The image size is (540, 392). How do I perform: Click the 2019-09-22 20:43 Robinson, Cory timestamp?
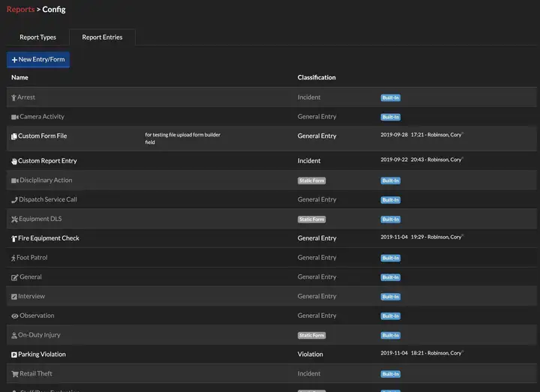[421, 160]
